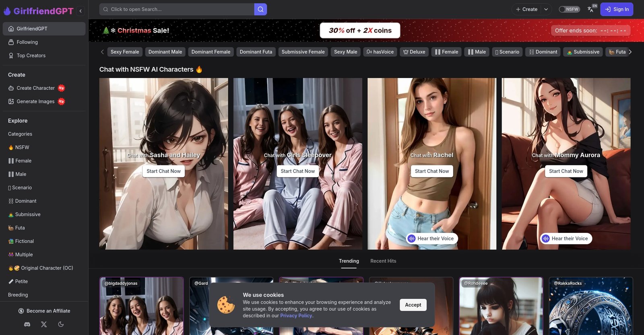The image size is (644, 335).
Task: Open the Discord icon in sidebar footer
Action: click(x=27, y=324)
